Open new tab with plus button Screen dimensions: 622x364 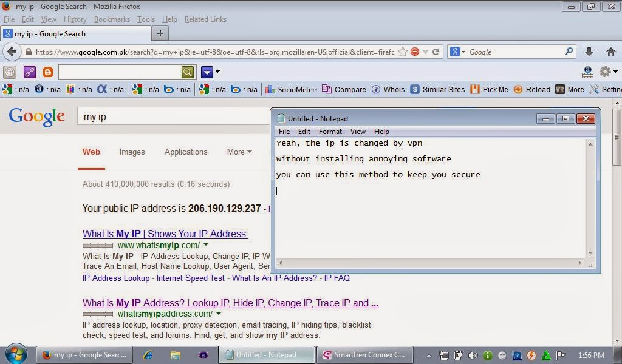[160, 33]
